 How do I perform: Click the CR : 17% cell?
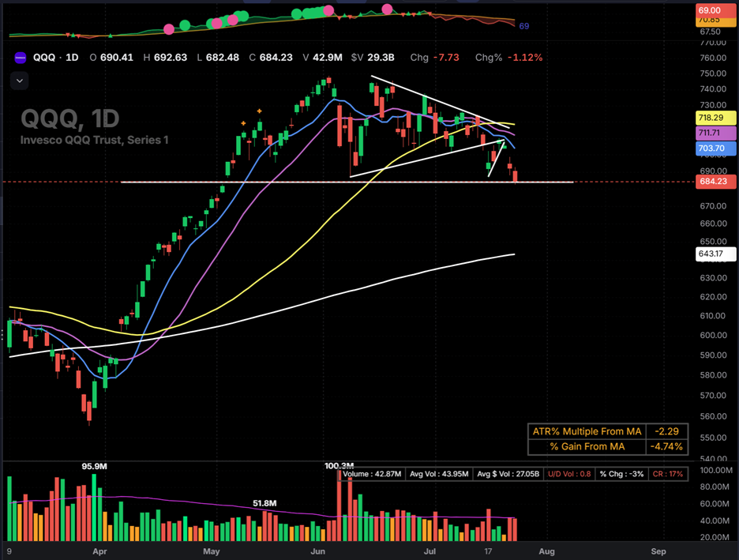click(668, 474)
